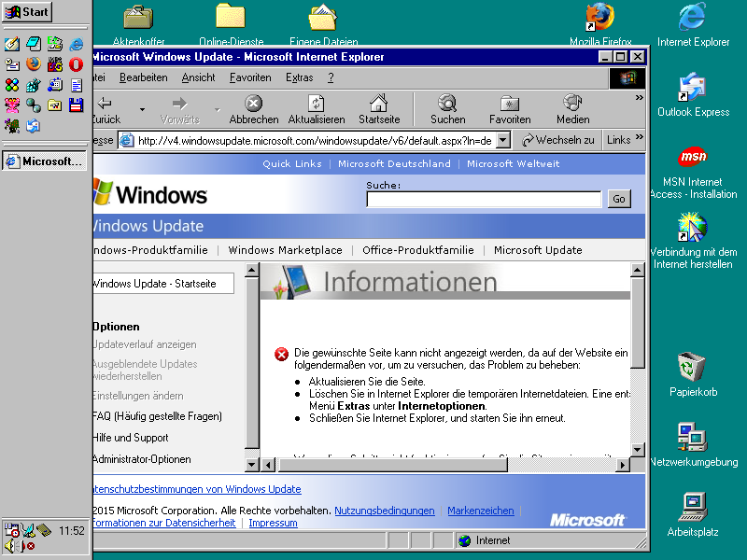
Task: Launch Internet Explorer from the quick launch bar
Action: point(76,44)
